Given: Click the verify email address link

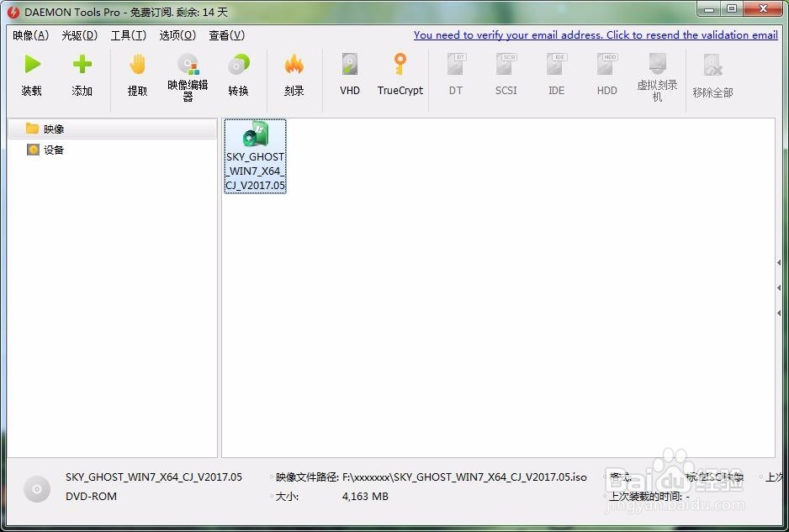Looking at the screenshot, I should (x=596, y=35).
